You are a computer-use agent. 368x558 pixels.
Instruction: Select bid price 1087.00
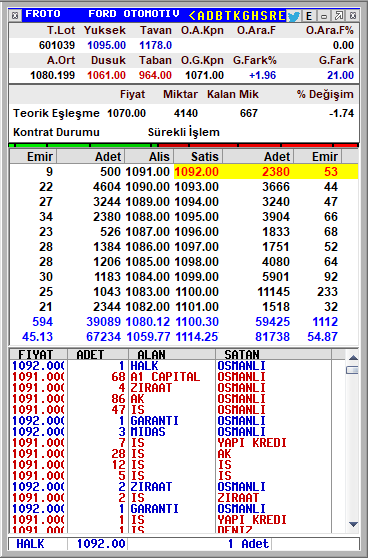[x=147, y=232]
